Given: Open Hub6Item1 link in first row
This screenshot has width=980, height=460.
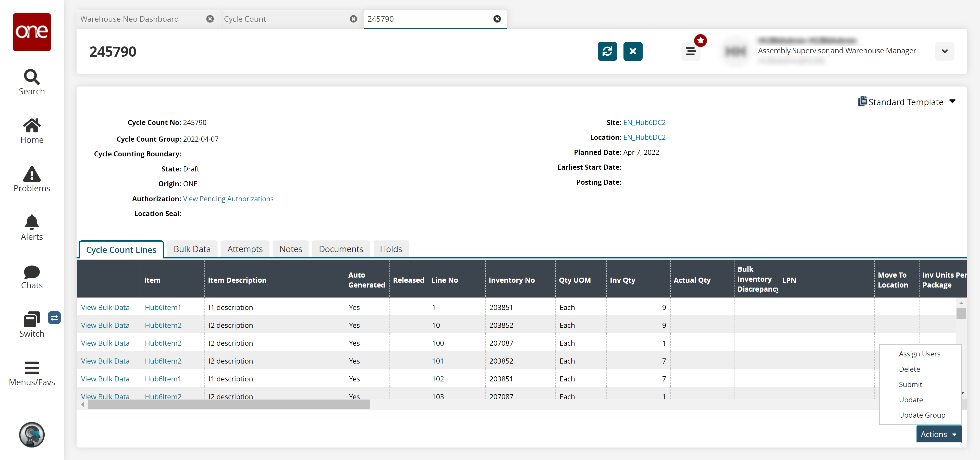Looking at the screenshot, I should 163,307.
